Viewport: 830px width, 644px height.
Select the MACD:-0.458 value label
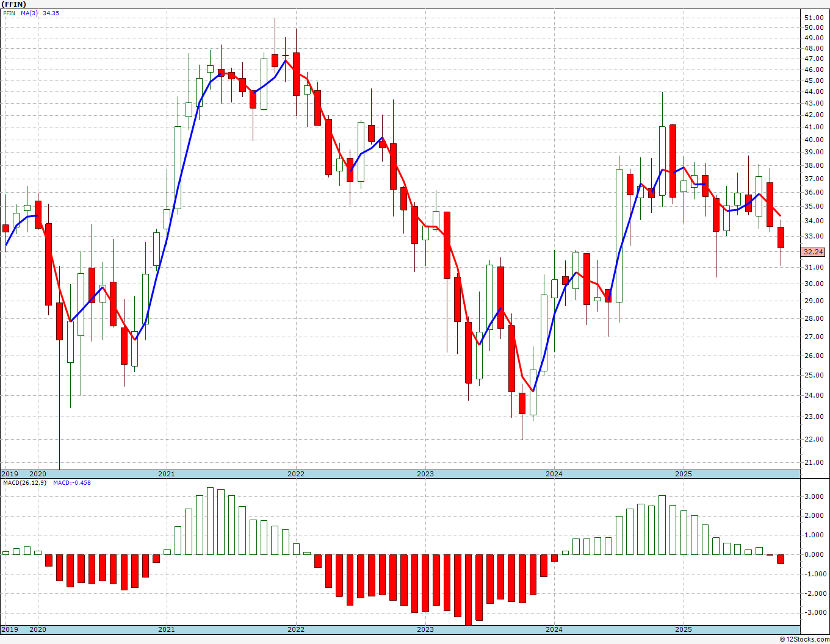pos(71,482)
